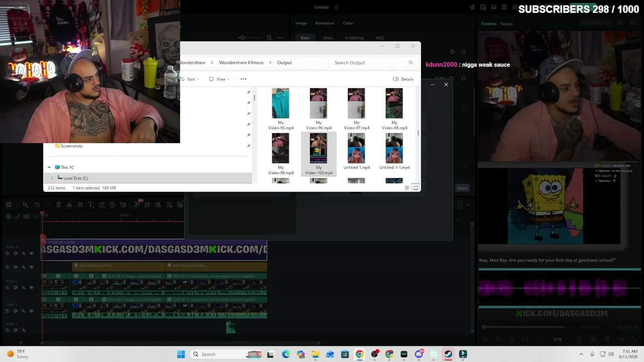
Task: Show hidden system tray icons chevron
Action: (581, 354)
